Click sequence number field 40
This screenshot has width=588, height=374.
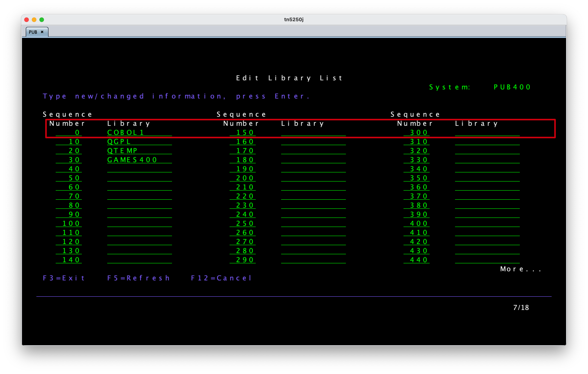pos(69,169)
